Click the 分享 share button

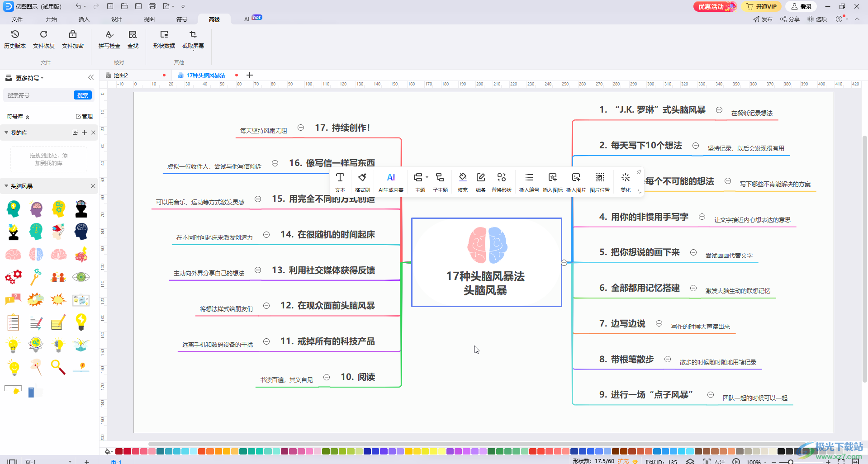click(x=790, y=19)
